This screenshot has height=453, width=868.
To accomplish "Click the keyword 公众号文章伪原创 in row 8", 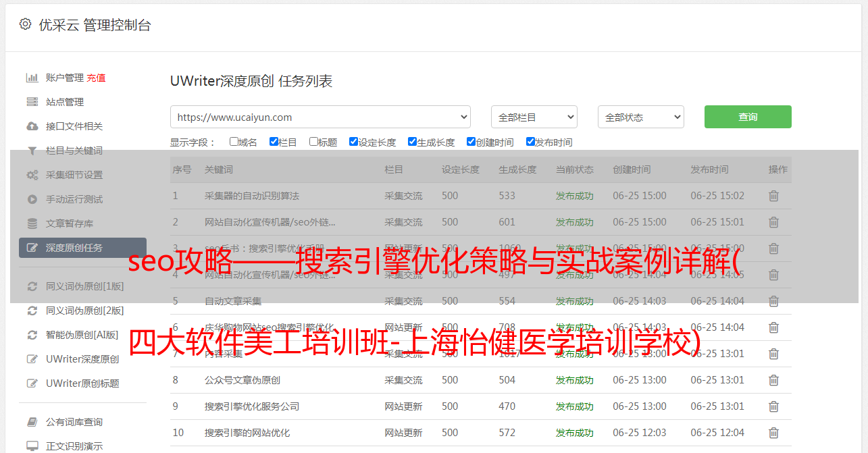I will [x=242, y=380].
